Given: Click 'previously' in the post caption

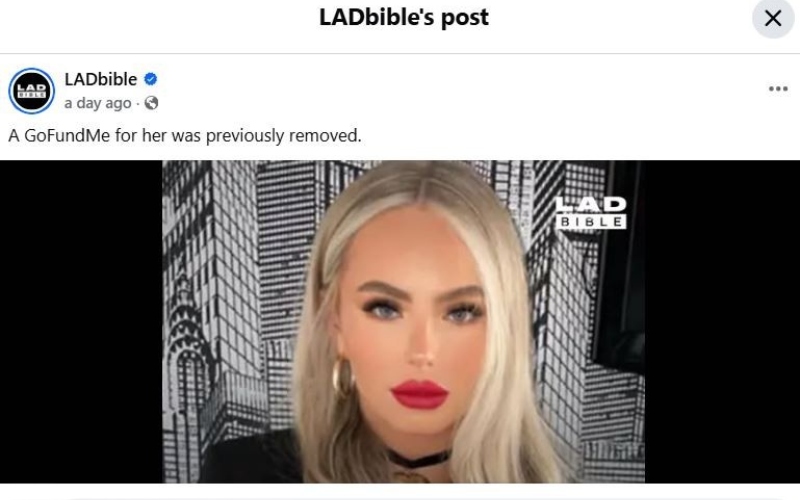Looking at the screenshot, I should pyautogui.click(x=244, y=136).
